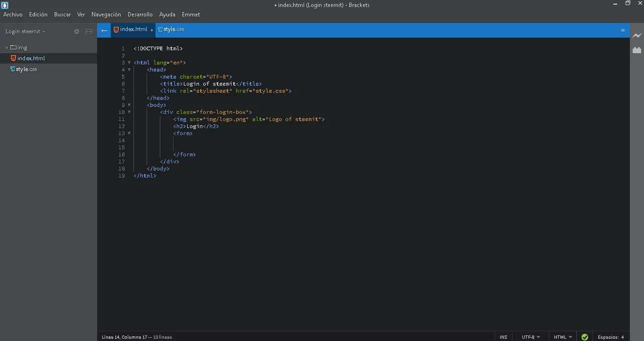Restore the window using title bar button

click(627, 4)
